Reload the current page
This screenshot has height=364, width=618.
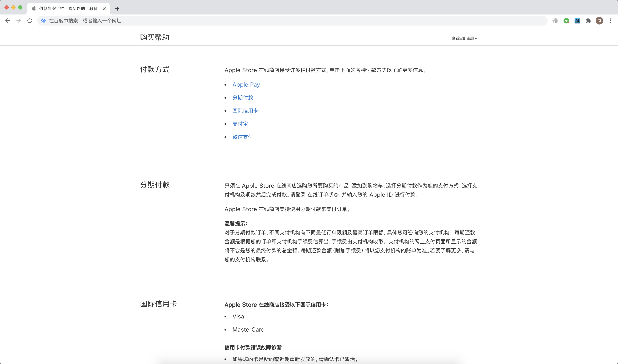pyautogui.click(x=30, y=21)
